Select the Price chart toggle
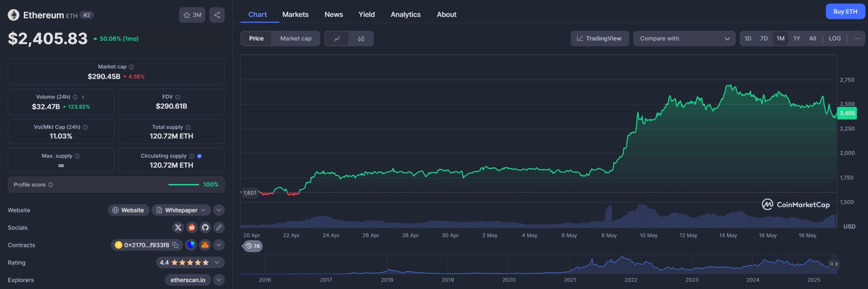868x289 pixels. [256, 39]
